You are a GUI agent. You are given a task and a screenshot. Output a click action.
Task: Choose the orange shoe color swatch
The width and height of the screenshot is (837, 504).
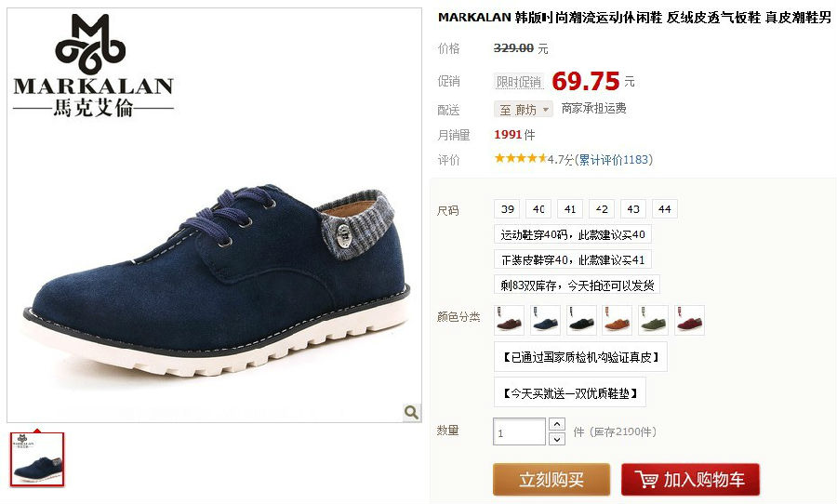pyautogui.click(x=618, y=320)
